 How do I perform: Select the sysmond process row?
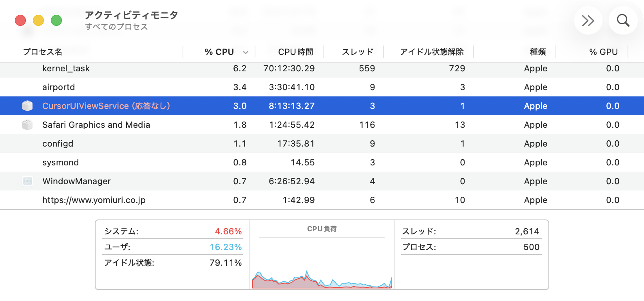[x=322, y=162]
